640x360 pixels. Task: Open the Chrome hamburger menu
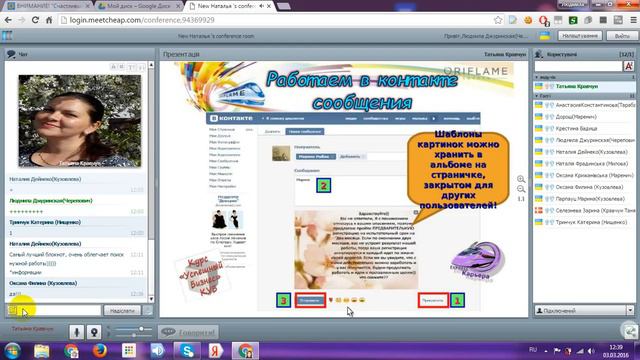point(633,20)
